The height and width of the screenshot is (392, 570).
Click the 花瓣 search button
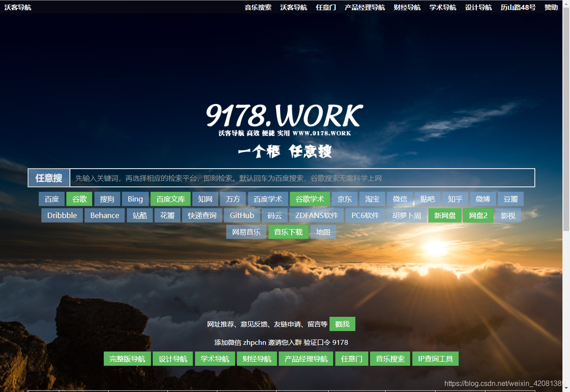[x=167, y=215]
